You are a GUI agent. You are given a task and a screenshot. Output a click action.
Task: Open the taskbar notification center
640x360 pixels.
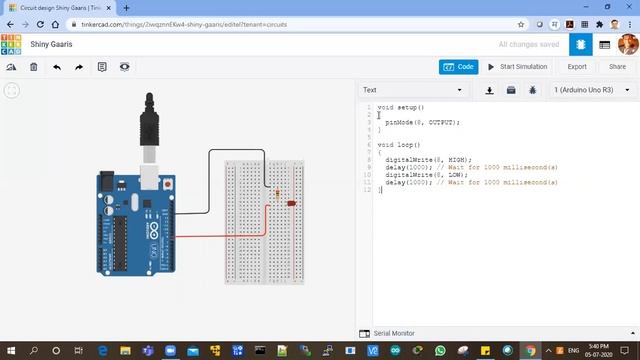point(624,351)
